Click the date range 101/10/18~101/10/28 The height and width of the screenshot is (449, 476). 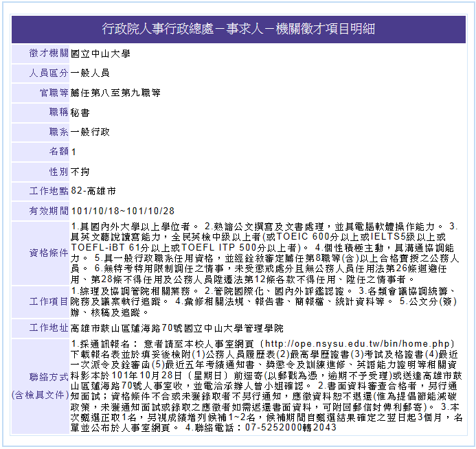tap(123, 211)
